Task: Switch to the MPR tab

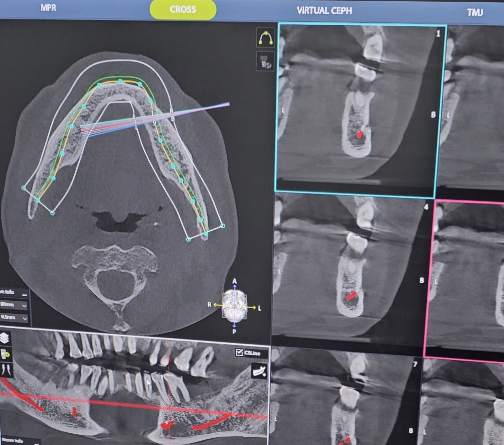Action: tap(48, 8)
